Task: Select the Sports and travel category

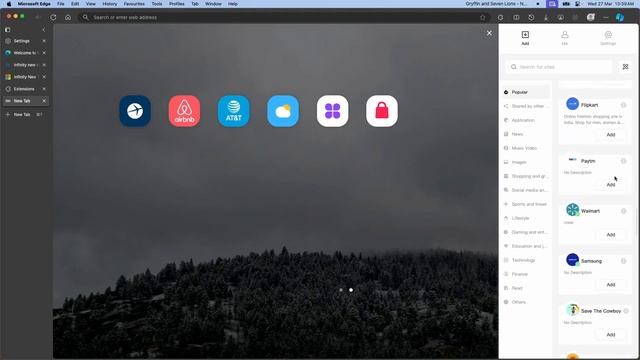Action: tap(526, 204)
